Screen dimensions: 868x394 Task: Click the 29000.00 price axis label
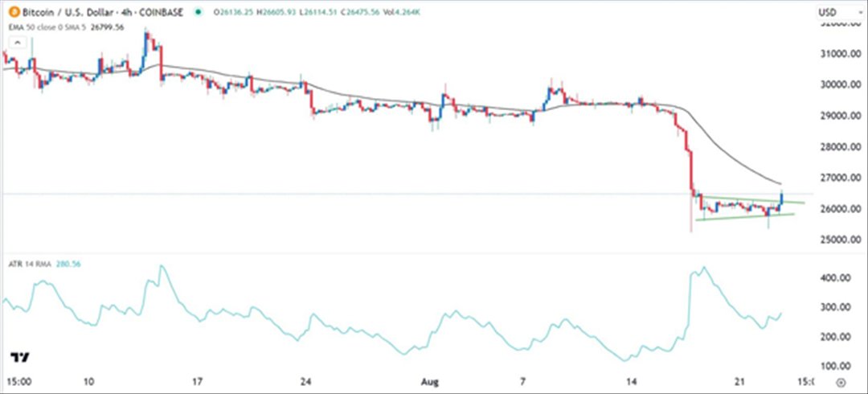click(841, 116)
